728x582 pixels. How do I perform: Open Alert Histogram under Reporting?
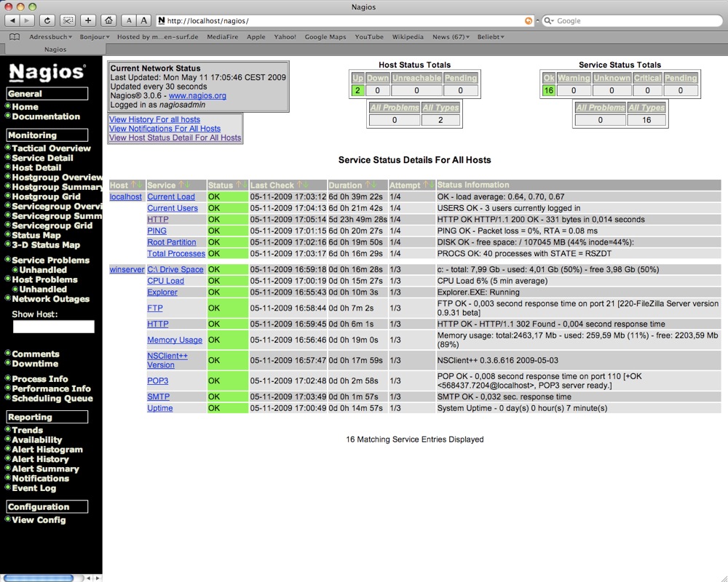click(47, 450)
